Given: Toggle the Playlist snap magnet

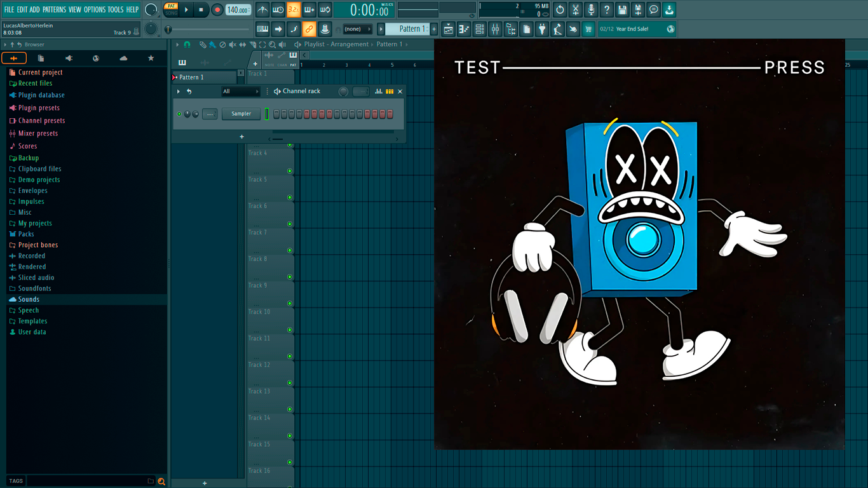Looking at the screenshot, I should (187, 44).
